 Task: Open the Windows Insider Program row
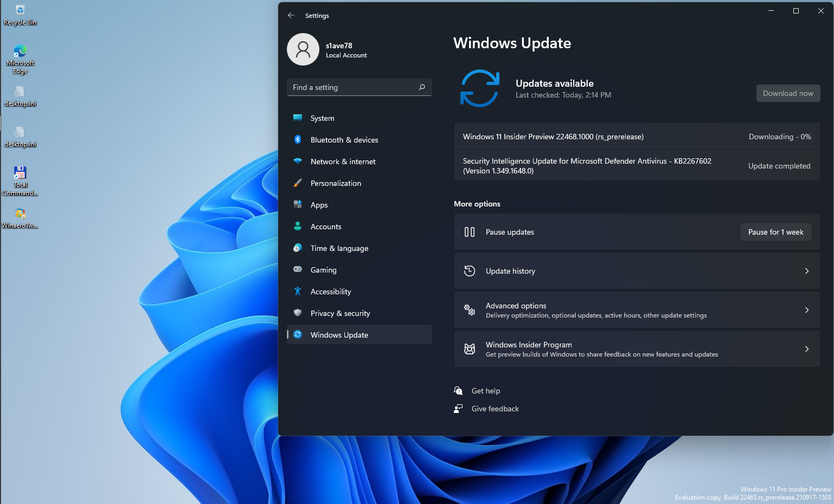(x=637, y=349)
